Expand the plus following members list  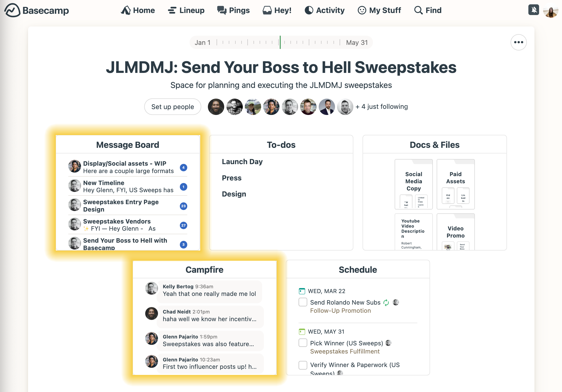click(381, 106)
